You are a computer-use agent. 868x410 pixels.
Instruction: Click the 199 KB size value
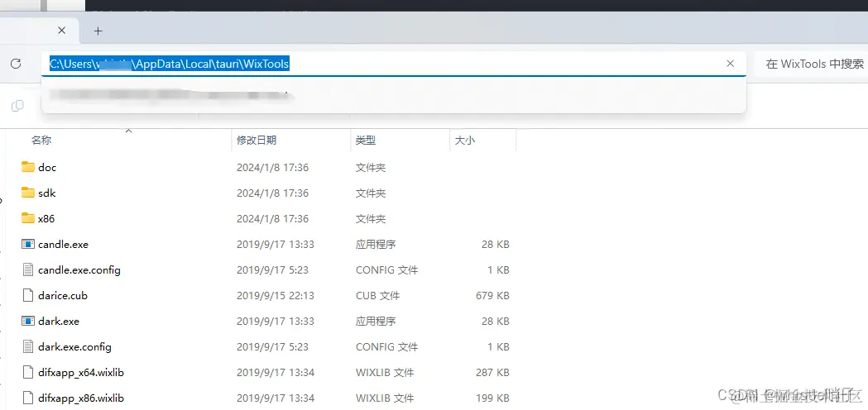point(492,398)
